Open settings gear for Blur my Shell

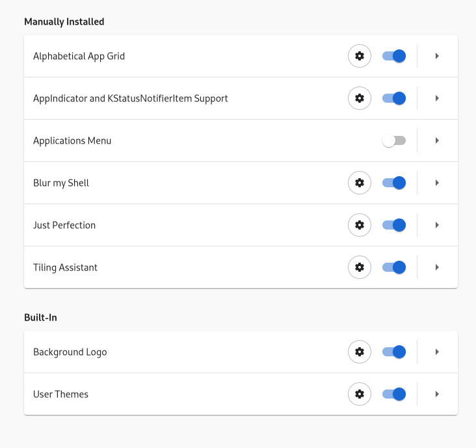(x=360, y=183)
